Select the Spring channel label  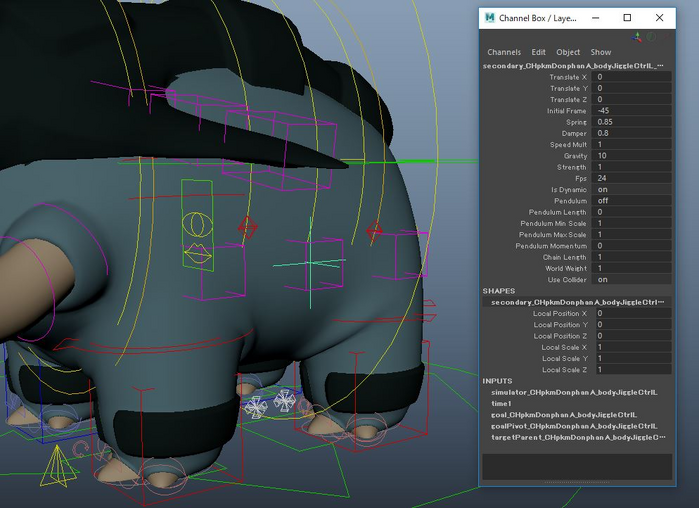point(576,122)
